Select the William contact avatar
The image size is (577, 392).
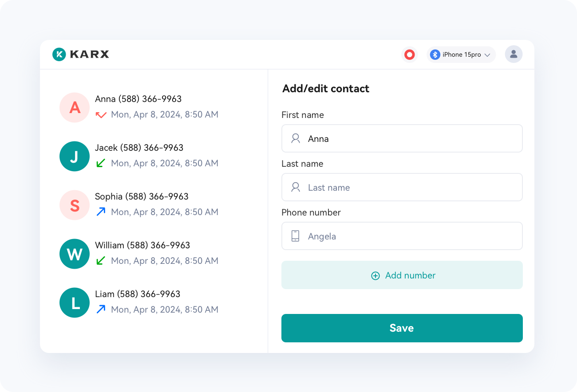pyautogui.click(x=75, y=254)
